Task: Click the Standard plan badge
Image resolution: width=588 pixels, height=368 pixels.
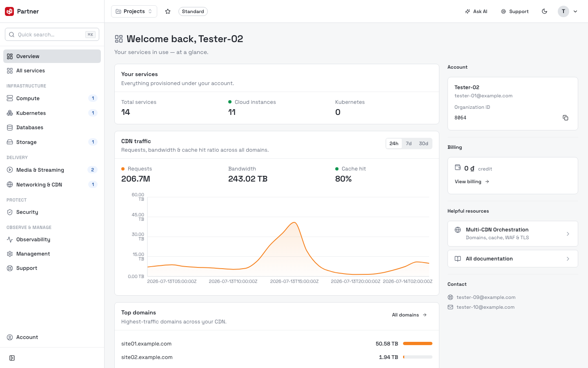Action: pos(193,11)
